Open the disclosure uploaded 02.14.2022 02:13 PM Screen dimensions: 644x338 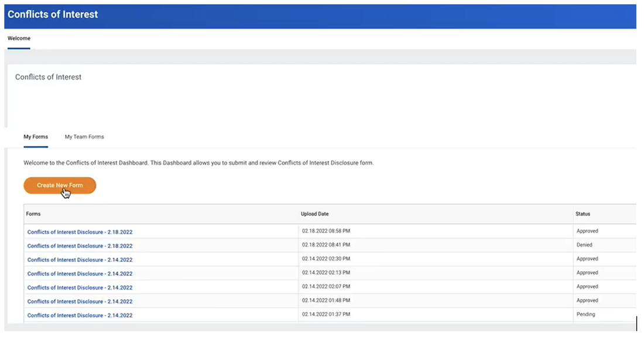pos(79,273)
